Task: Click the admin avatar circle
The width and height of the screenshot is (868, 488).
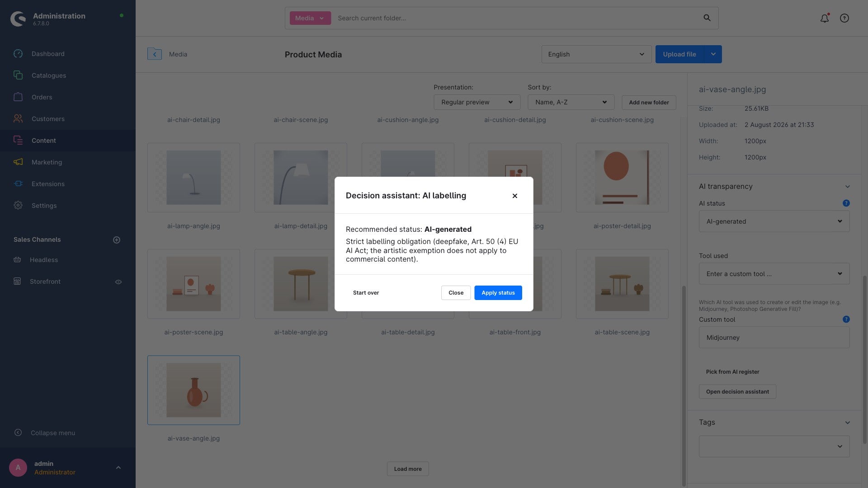Action: [x=18, y=468]
